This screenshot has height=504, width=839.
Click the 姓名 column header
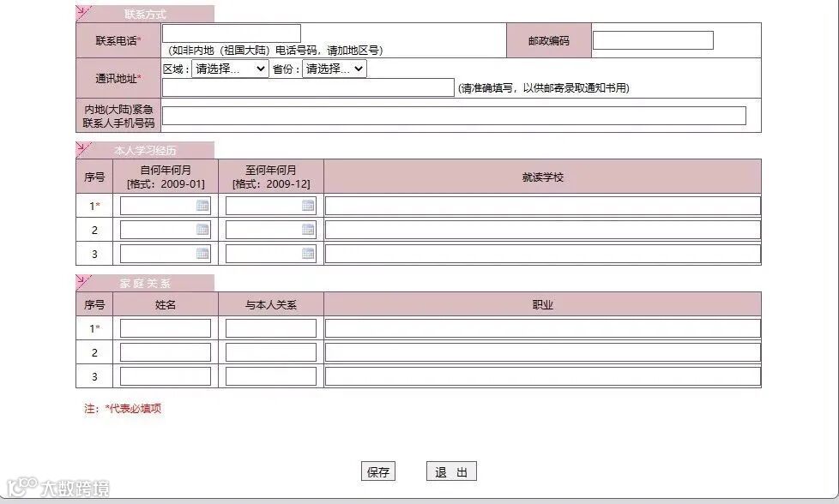pyautogui.click(x=166, y=304)
